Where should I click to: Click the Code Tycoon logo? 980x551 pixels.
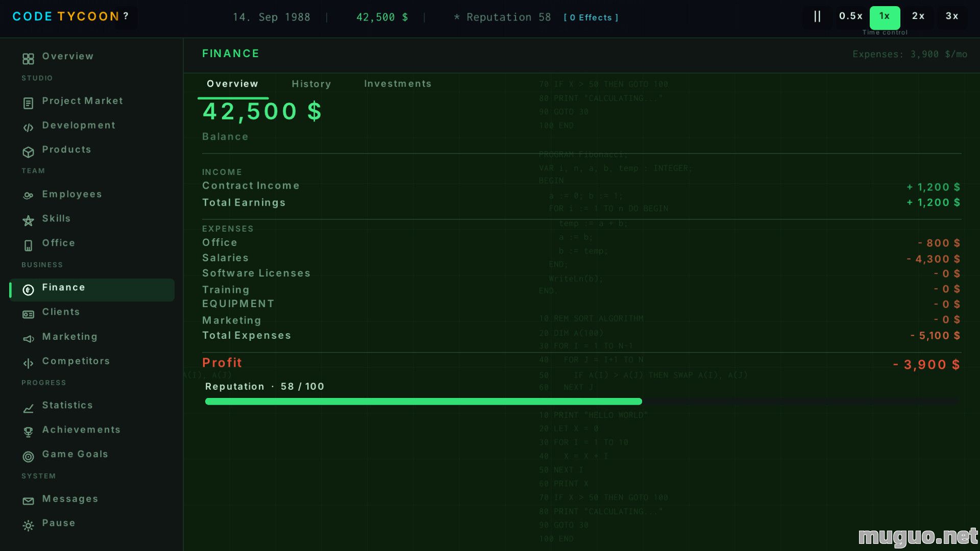pyautogui.click(x=66, y=17)
